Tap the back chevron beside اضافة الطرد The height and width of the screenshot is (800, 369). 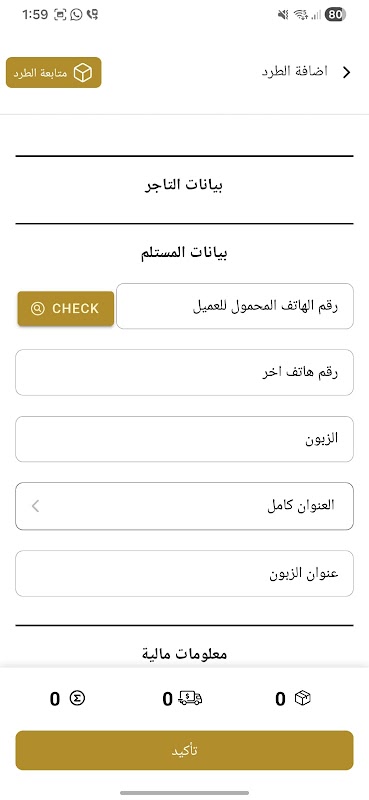(347, 72)
